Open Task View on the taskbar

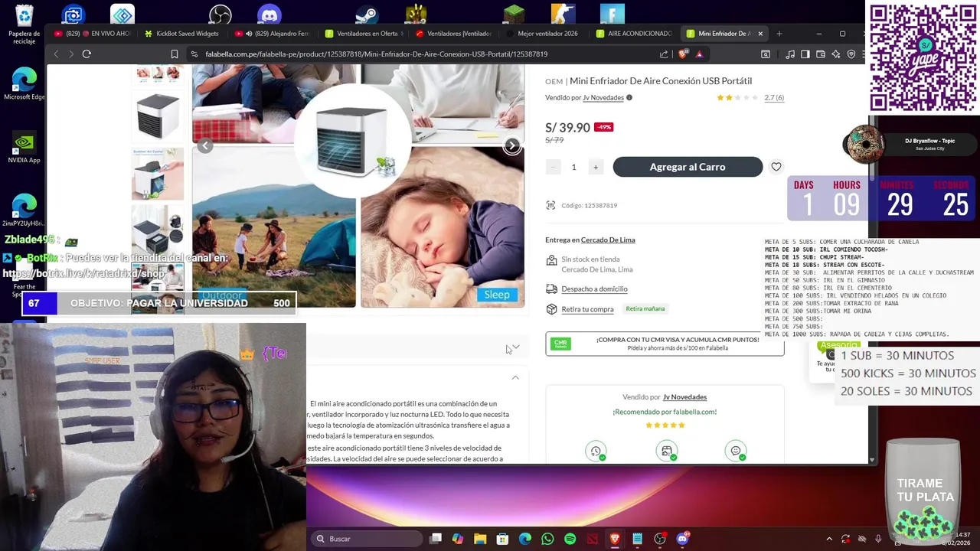click(x=436, y=539)
